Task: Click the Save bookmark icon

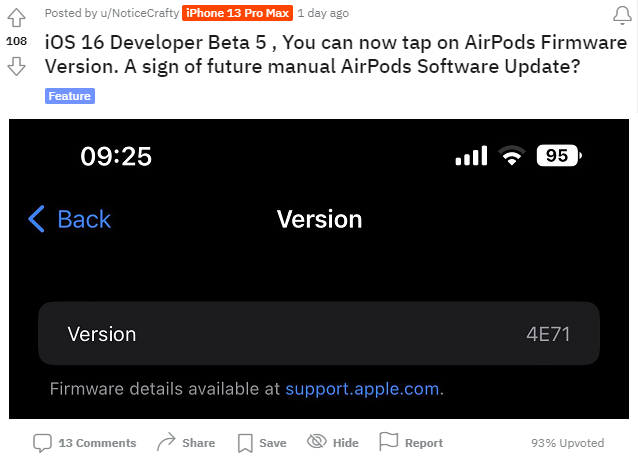Action: (245, 443)
